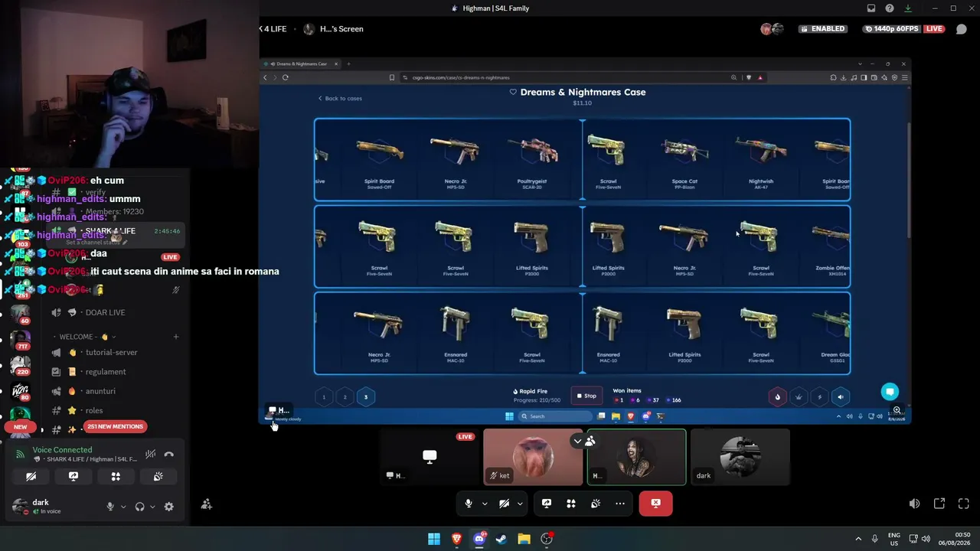Select the ket participant tile
The width and height of the screenshot is (980, 551).
pos(533,457)
